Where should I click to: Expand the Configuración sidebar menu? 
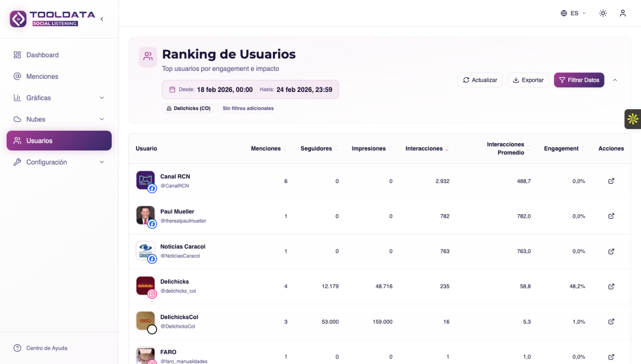[x=59, y=162]
